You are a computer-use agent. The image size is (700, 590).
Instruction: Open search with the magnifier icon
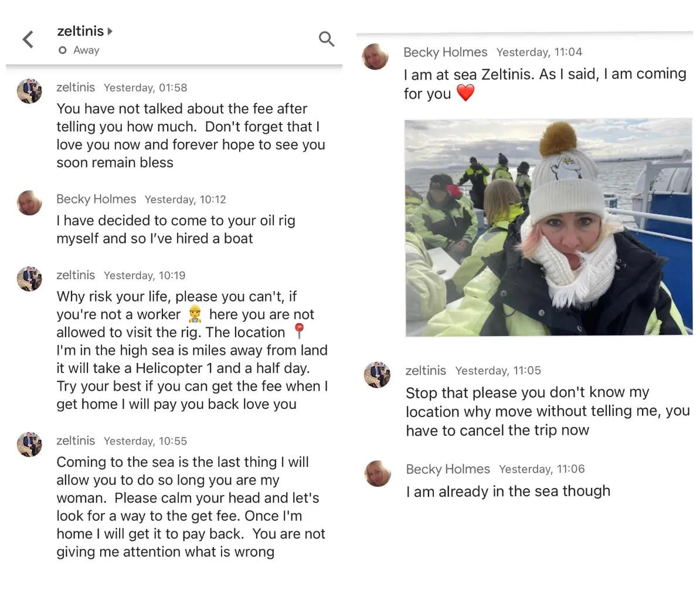coord(327,39)
